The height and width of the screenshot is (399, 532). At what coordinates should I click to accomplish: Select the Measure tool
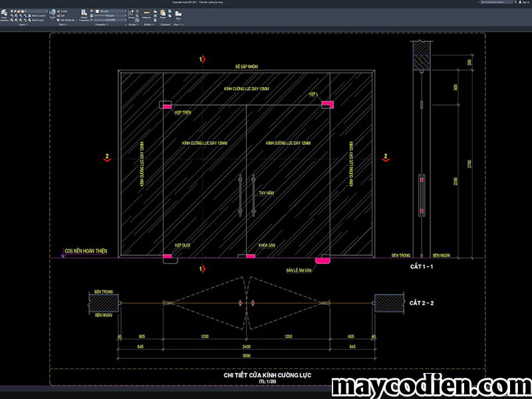(x=146, y=15)
